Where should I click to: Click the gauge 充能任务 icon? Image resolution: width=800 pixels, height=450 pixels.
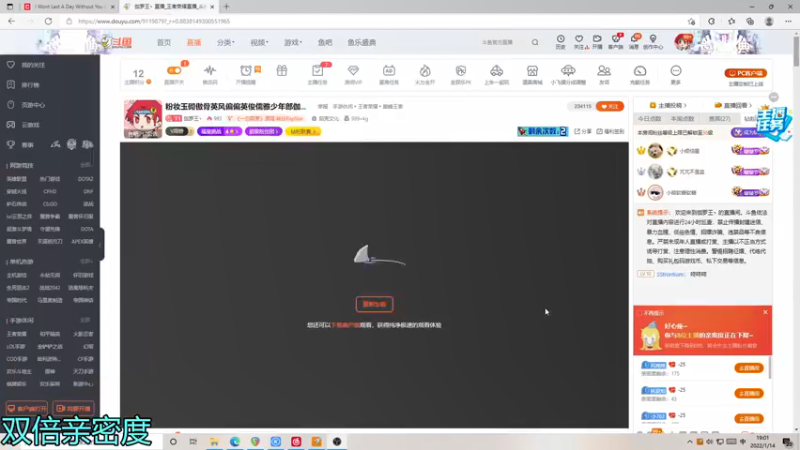pyautogui.click(x=640, y=70)
